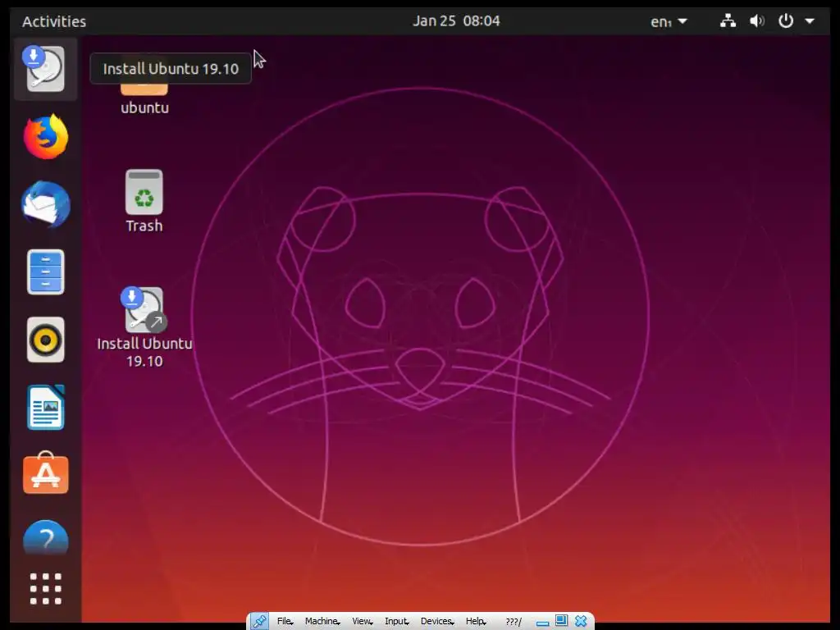This screenshot has width=840, height=630.
Task: Open the VirtualBox Help menu
Action: (476, 621)
